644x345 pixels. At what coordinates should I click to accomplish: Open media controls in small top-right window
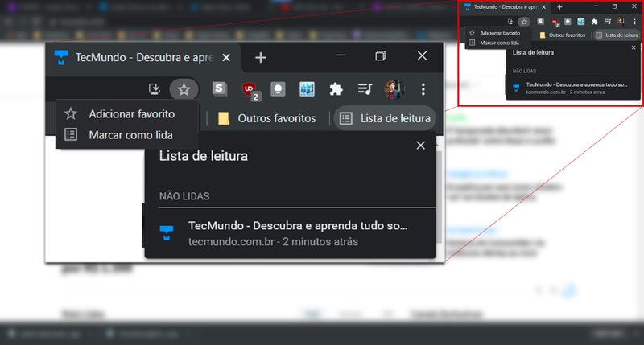(608, 22)
